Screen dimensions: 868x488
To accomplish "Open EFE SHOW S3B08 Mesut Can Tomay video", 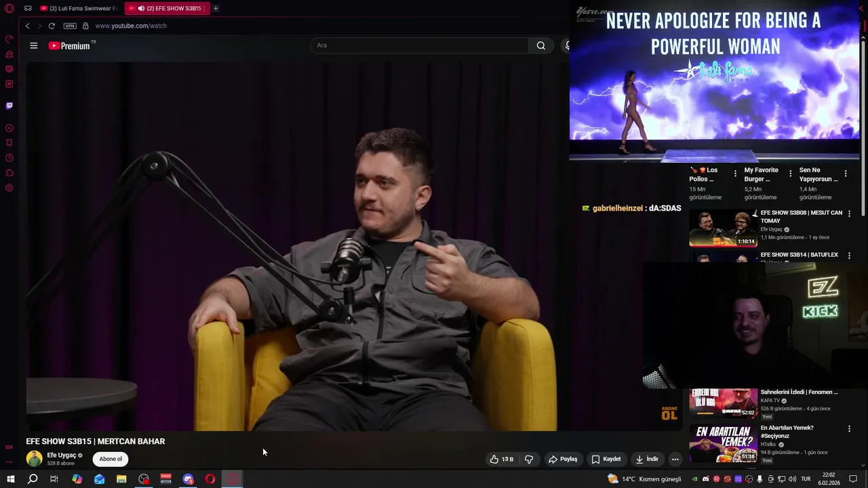I will click(801, 216).
